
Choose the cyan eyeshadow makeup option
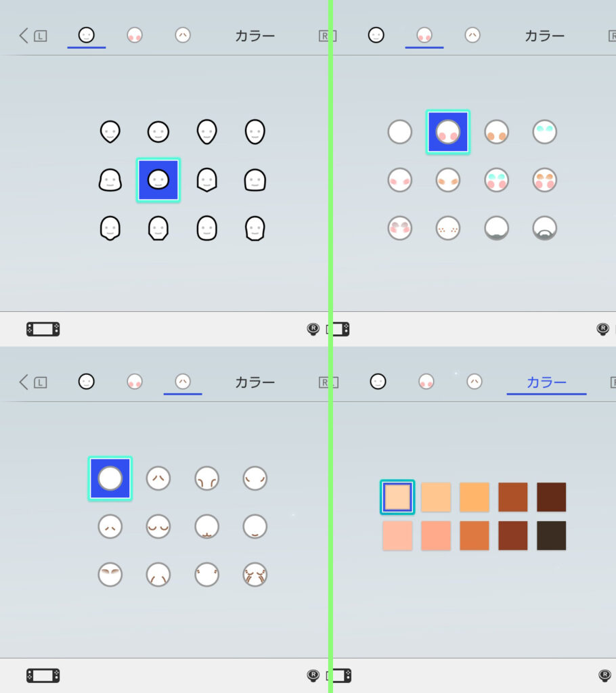click(x=544, y=132)
